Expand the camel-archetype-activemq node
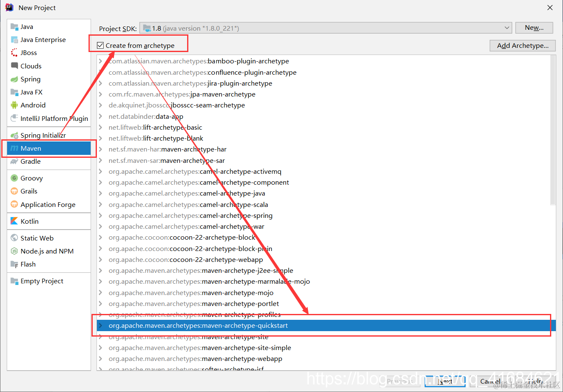The height and width of the screenshot is (392, 563). pyautogui.click(x=101, y=172)
